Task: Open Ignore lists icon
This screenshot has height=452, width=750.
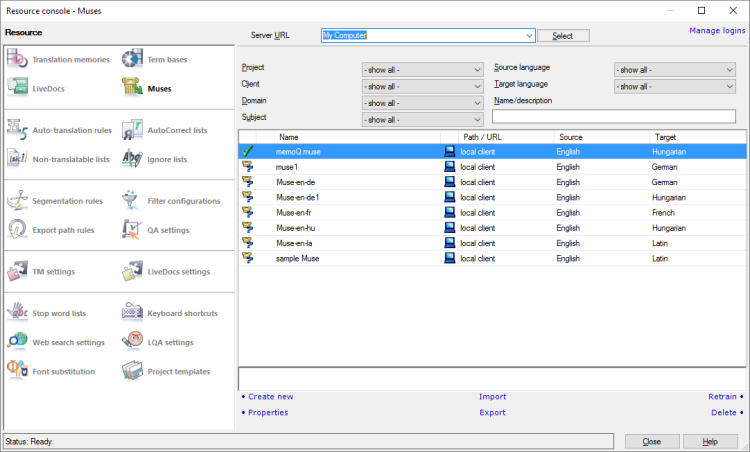Action: pyautogui.click(x=132, y=159)
